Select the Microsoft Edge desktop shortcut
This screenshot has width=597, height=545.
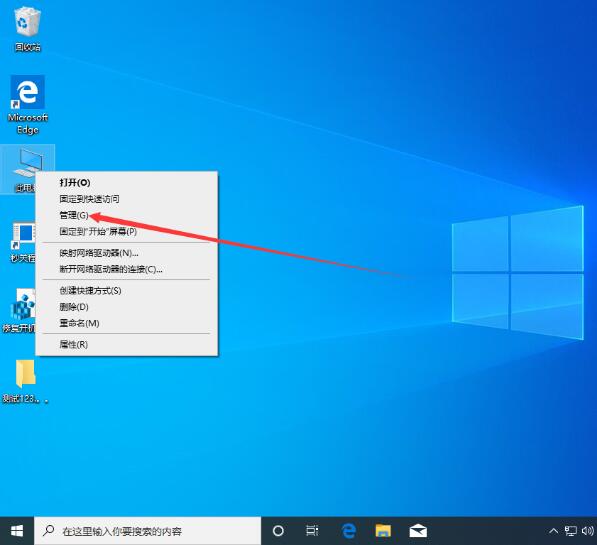point(27,104)
